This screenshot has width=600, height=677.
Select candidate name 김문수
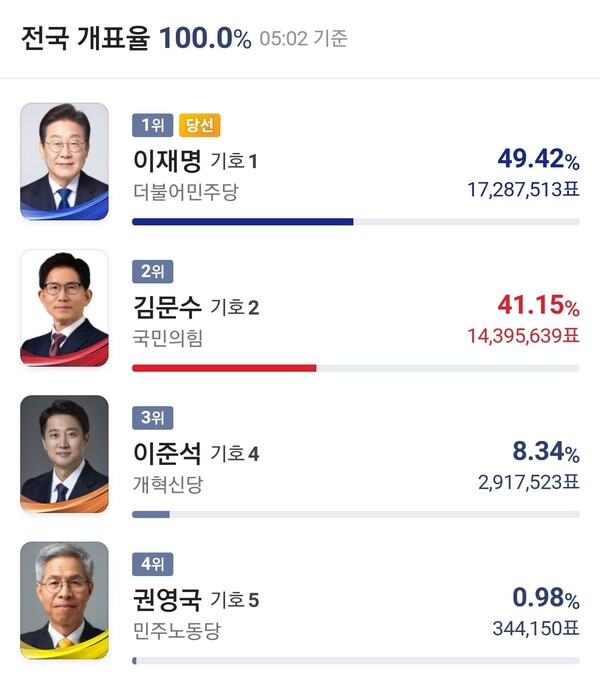(167, 306)
